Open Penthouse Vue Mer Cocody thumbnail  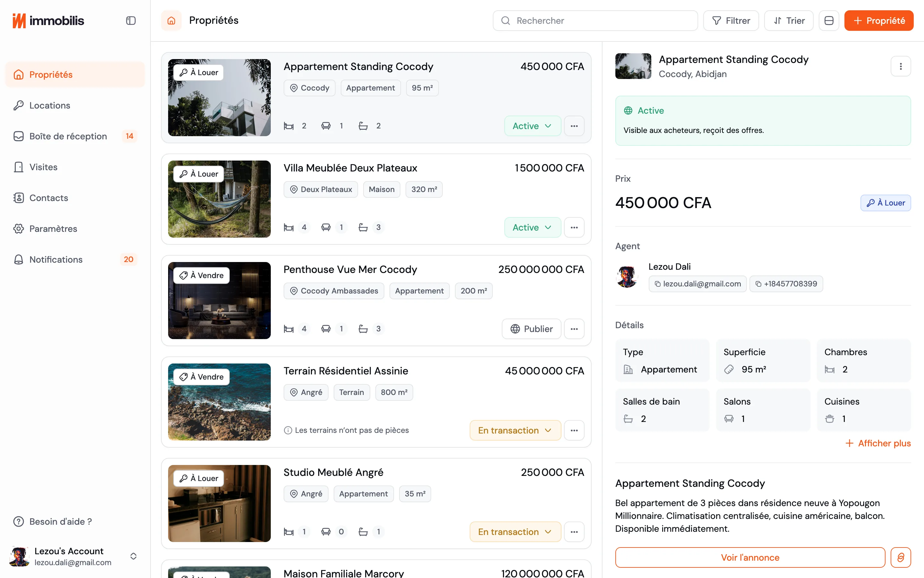click(x=219, y=301)
